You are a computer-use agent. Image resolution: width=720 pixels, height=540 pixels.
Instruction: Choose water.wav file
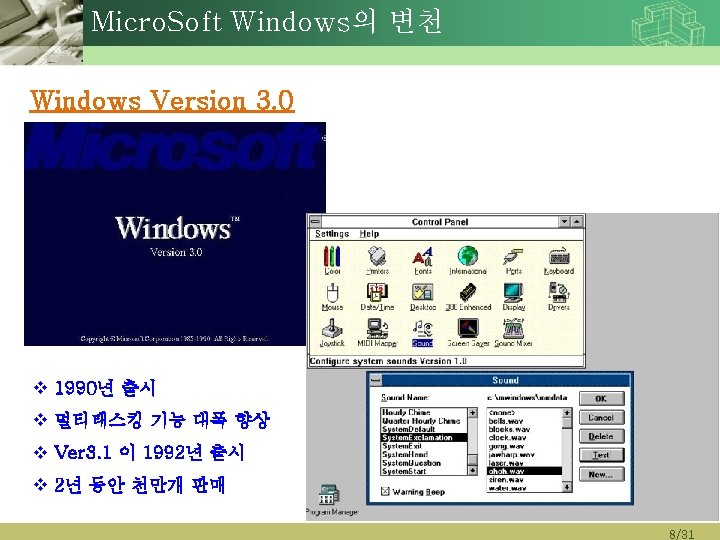524,488
